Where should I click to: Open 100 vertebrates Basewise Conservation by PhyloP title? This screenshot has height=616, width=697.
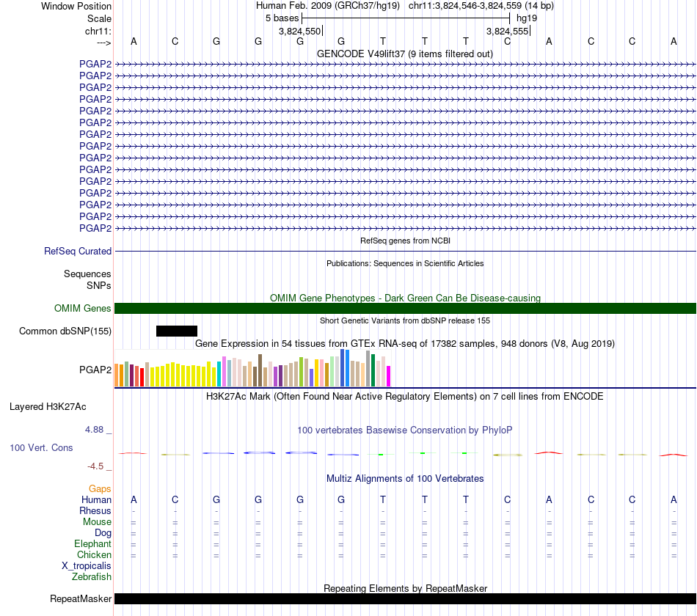(x=404, y=430)
